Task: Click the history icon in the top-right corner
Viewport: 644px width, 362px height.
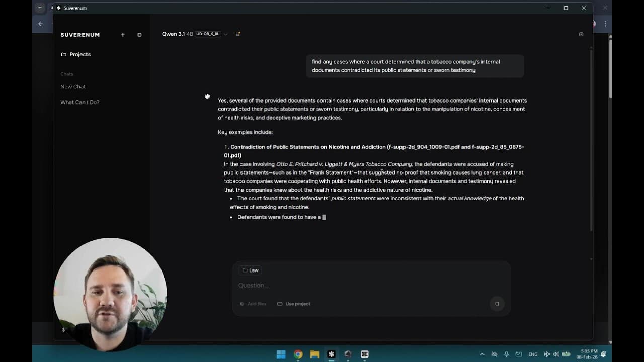Action: click(x=581, y=34)
